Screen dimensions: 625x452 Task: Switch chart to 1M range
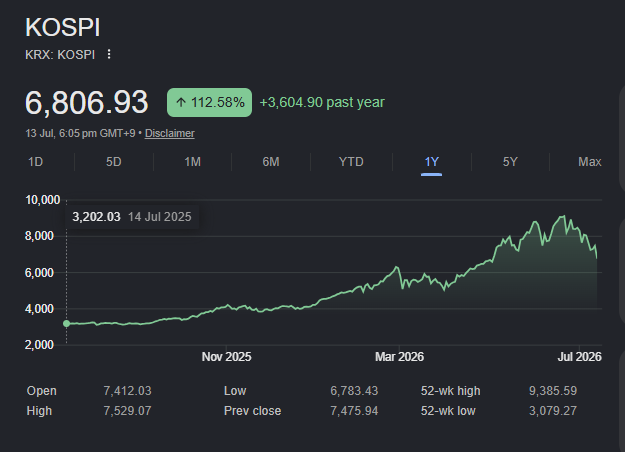(193, 162)
